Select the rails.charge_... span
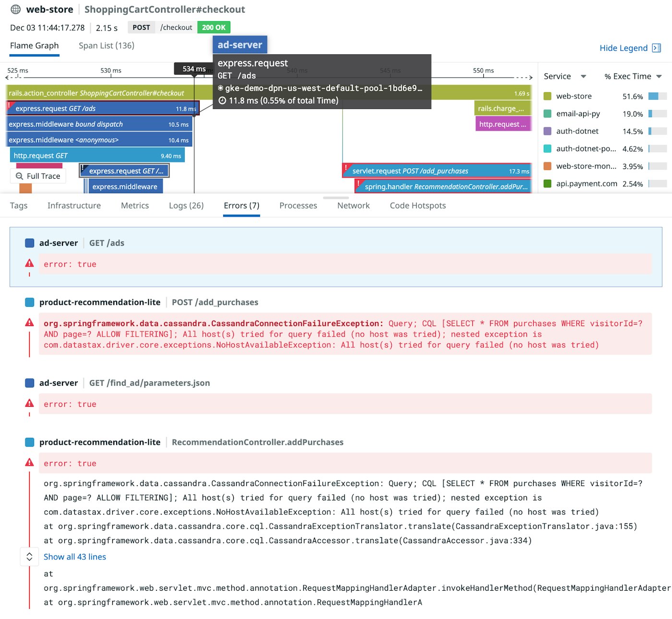672x619 pixels. click(503, 109)
